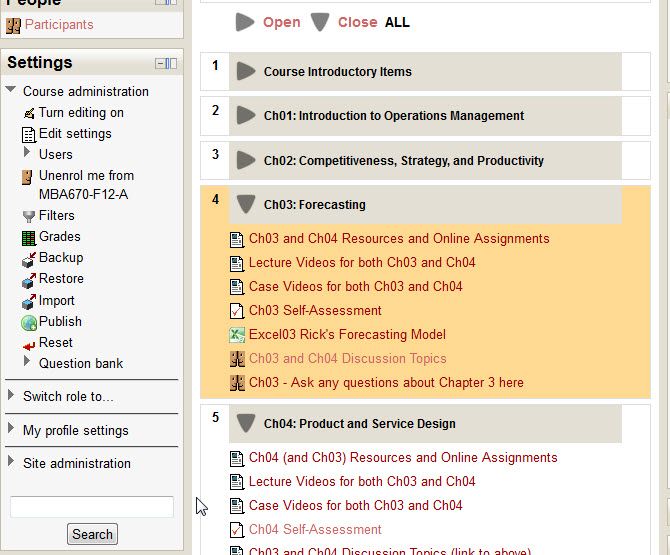Open all sections with the Open link
The image size is (670, 555).
coord(281,22)
